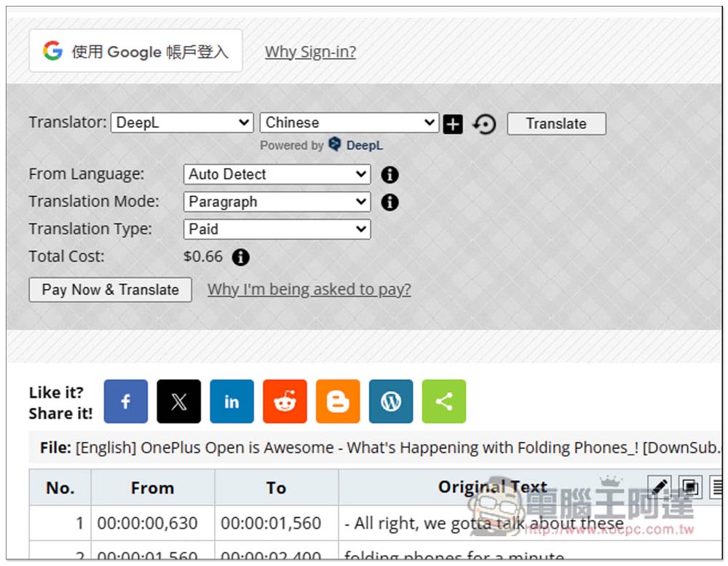Select the No. column header
Screen dimensions: 728x566
tap(60, 487)
